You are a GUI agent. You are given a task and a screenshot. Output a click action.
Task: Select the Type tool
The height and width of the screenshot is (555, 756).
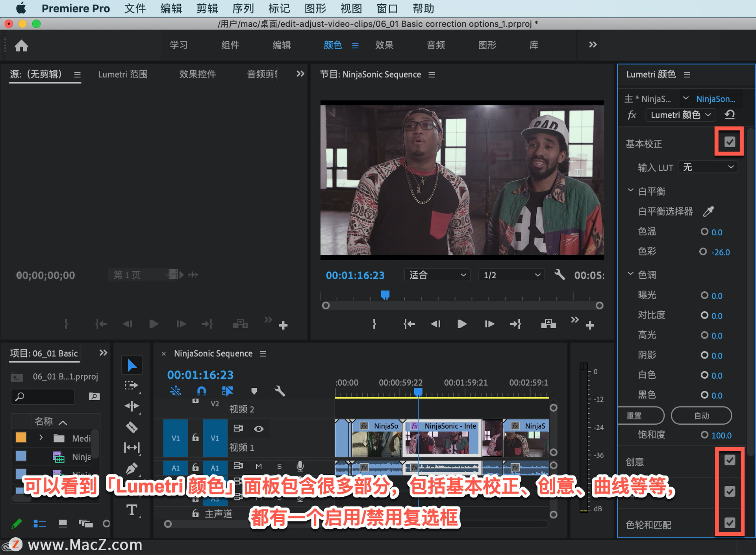(x=132, y=510)
